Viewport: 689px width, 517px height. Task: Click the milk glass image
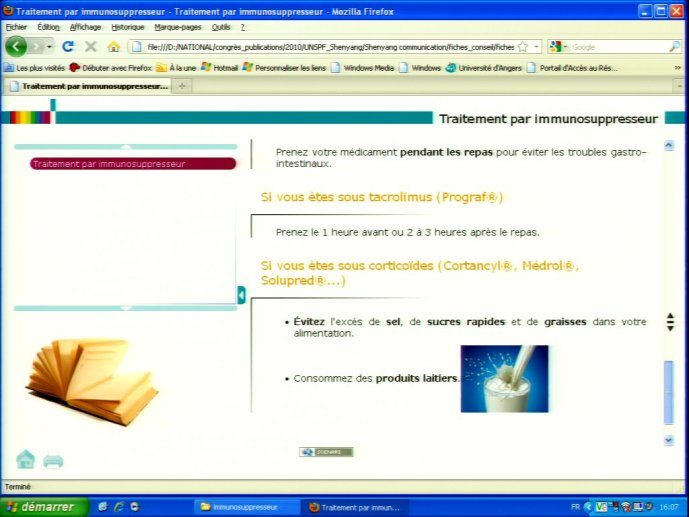pos(504,379)
